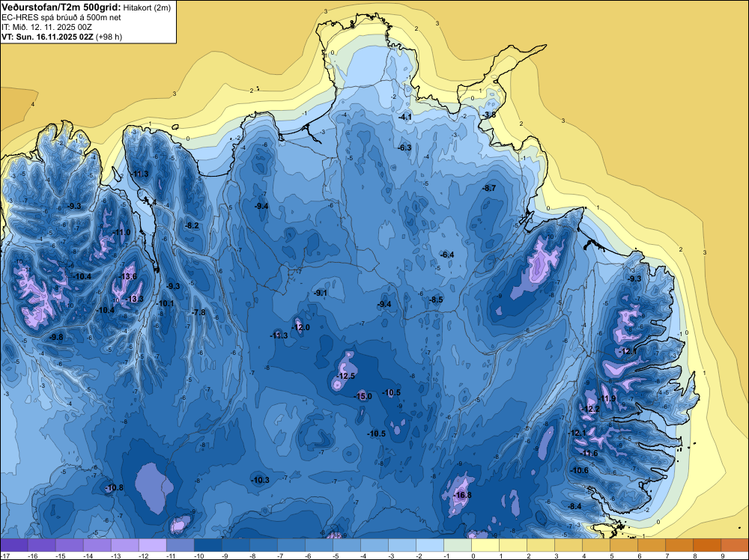Click the -13.3 temperature label
Viewport: 749px width, 560px height.
[x=134, y=299]
